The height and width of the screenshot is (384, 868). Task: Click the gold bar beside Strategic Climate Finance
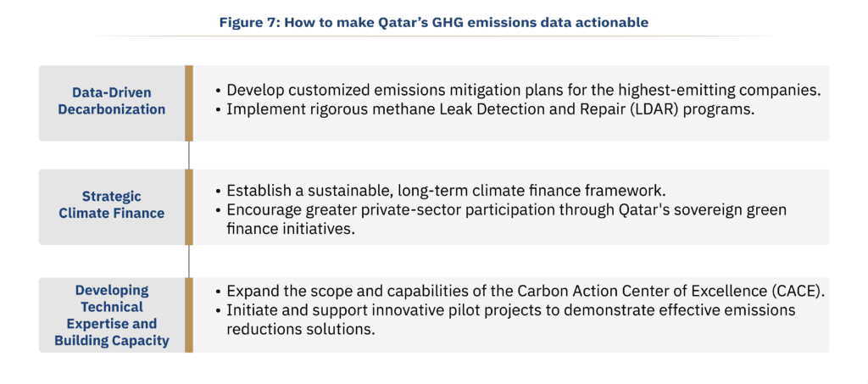click(189, 207)
